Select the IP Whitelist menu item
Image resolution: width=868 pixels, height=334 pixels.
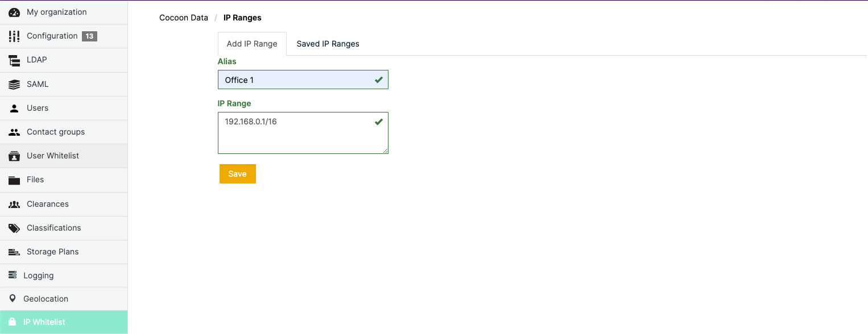pyautogui.click(x=64, y=322)
